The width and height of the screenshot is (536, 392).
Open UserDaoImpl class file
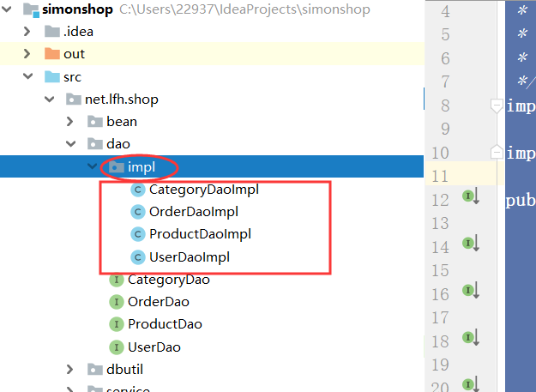[190, 257]
